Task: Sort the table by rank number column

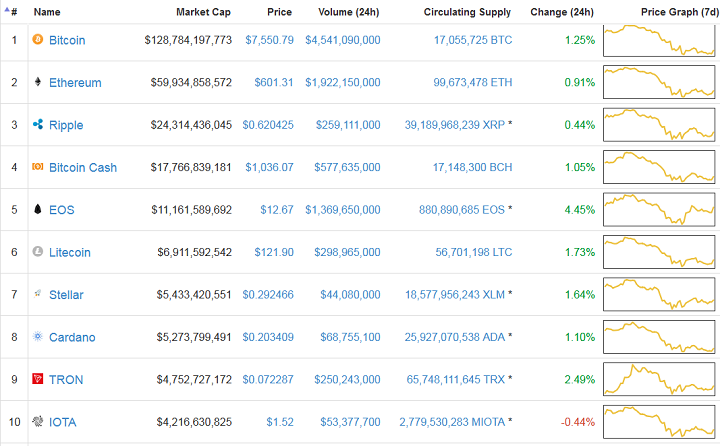Action: point(13,12)
